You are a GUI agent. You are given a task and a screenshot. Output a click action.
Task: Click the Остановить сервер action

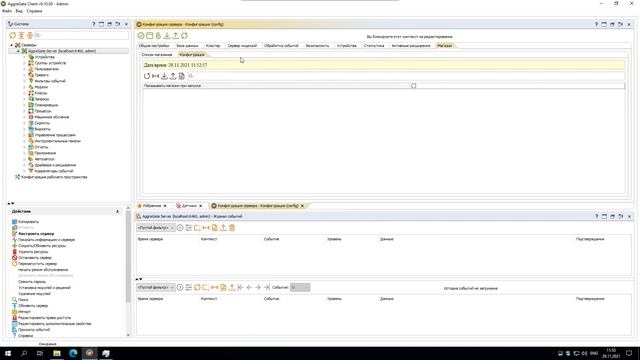click(35, 258)
